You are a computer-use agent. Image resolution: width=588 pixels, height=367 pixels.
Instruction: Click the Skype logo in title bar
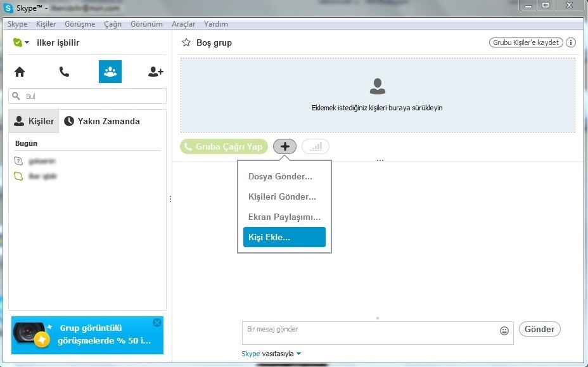pos(8,8)
